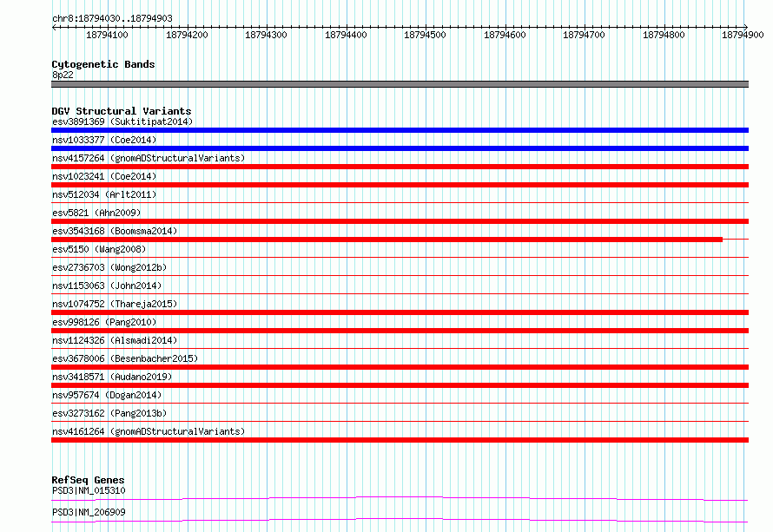Open esv2736703 (Wong2012b) entry

point(109,267)
